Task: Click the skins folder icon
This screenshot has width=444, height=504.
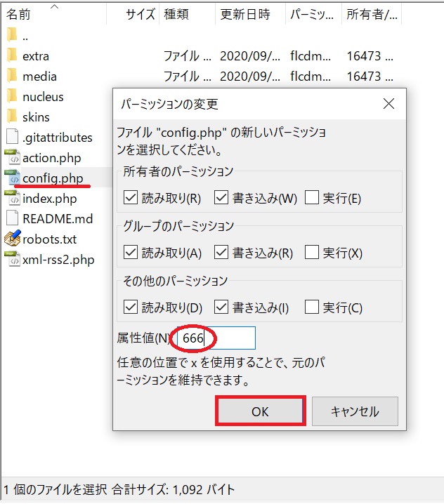Action: tap(12, 117)
